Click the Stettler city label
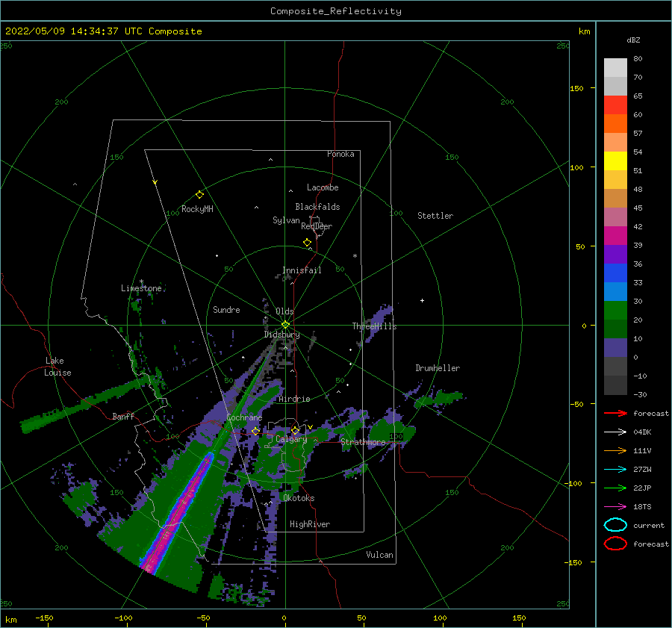Screen dimensions: 672x628 [x=435, y=216]
